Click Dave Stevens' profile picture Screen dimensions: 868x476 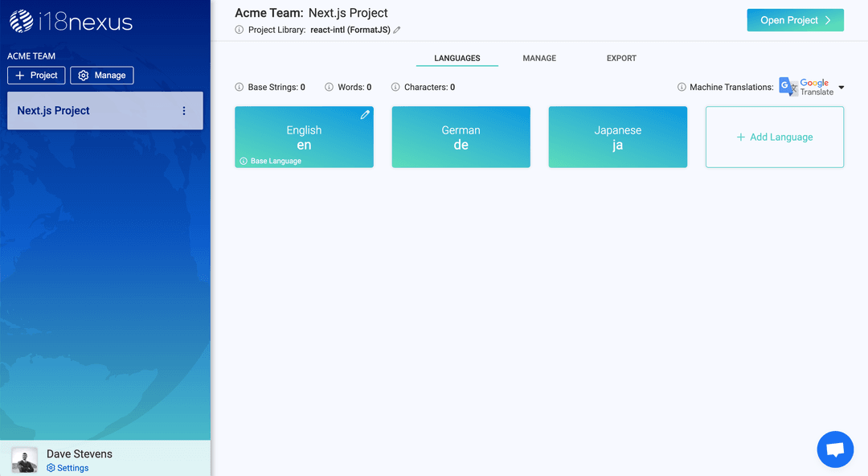pyautogui.click(x=23, y=459)
